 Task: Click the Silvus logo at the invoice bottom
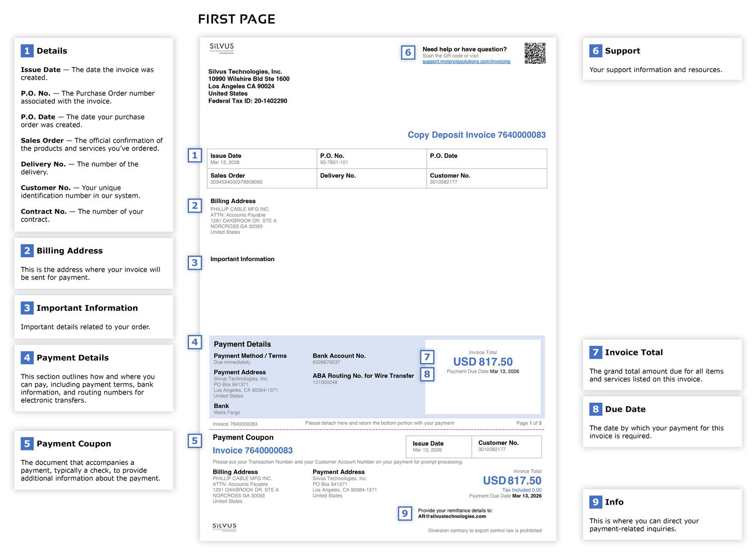224,527
